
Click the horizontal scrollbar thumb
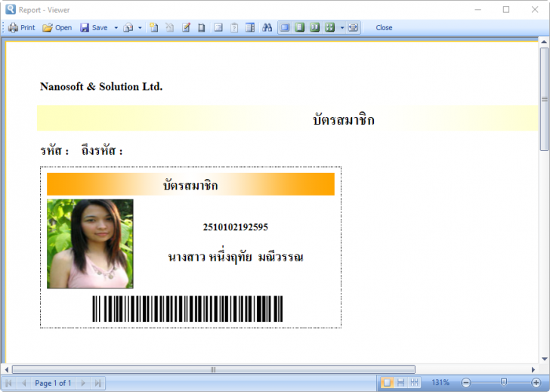click(x=214, y=369)
